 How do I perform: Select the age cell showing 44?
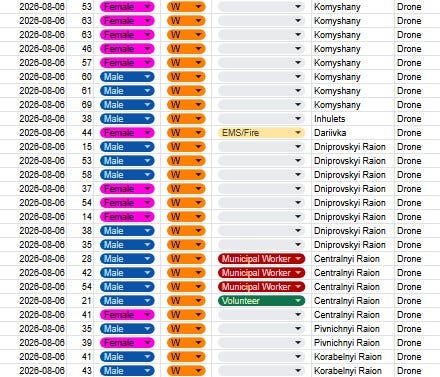click(80, 133)
